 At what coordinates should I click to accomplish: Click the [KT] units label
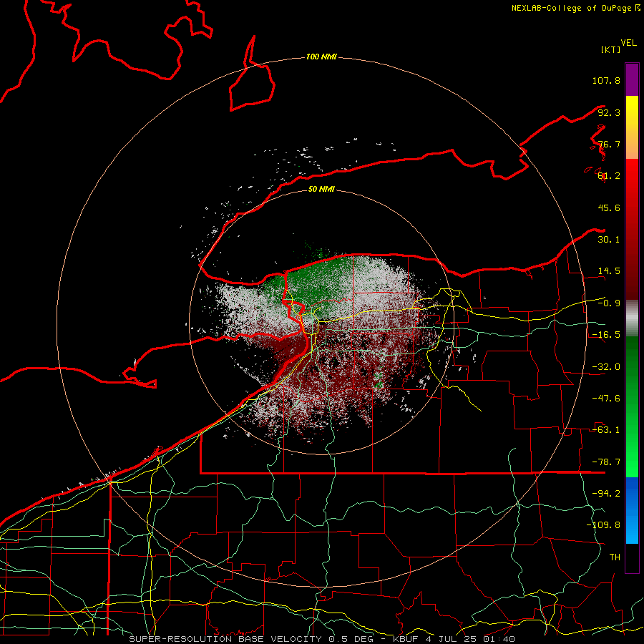611,49
